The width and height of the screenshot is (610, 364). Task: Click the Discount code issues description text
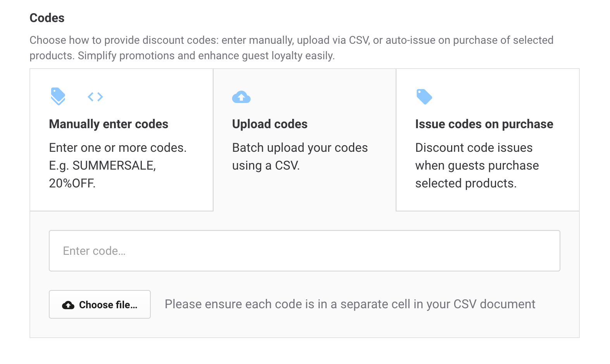point(477,165)
